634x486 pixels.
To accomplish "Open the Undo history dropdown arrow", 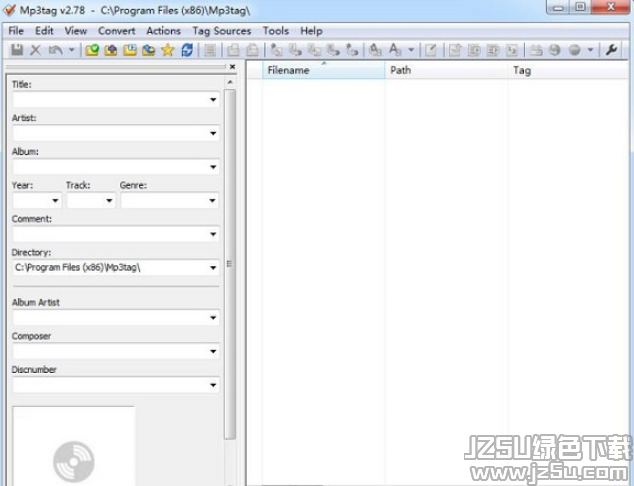I will (x=72, y=50).
